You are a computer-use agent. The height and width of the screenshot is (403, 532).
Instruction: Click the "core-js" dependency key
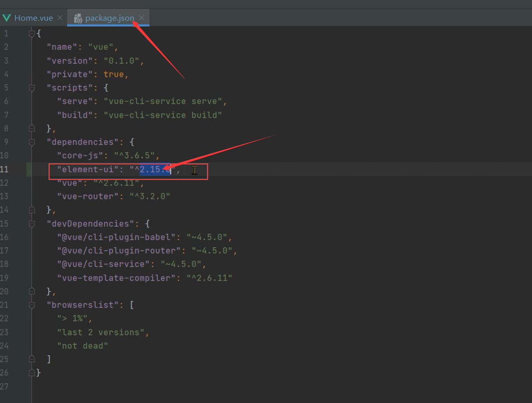(80, 156)
